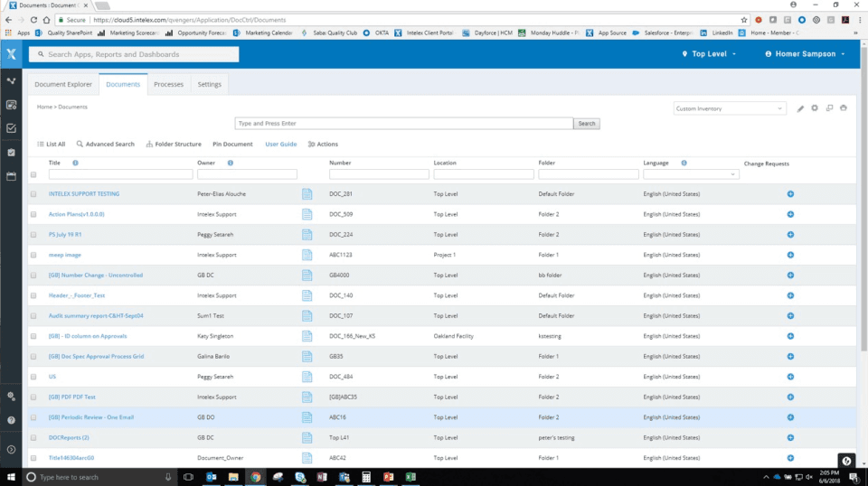Focus the Type and Press Enter search field
This screenshot has height=486, width=868.
point(404,124)
